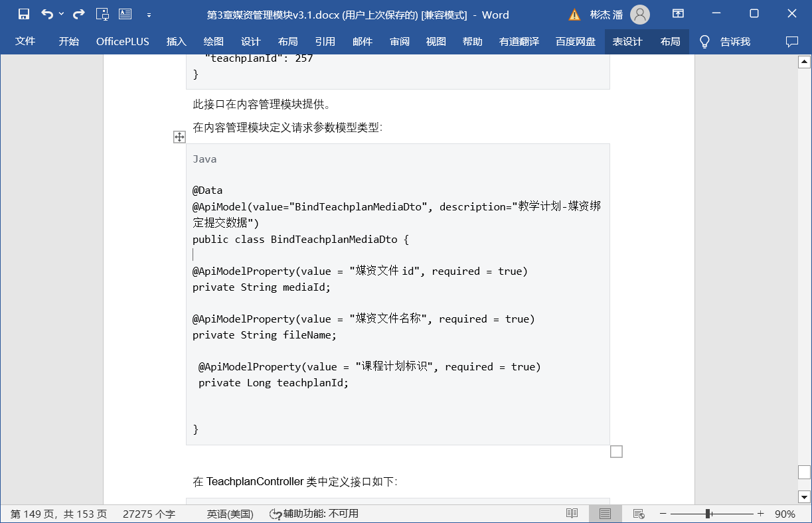Click annotation with 媒资文件名称

[364, 319]
